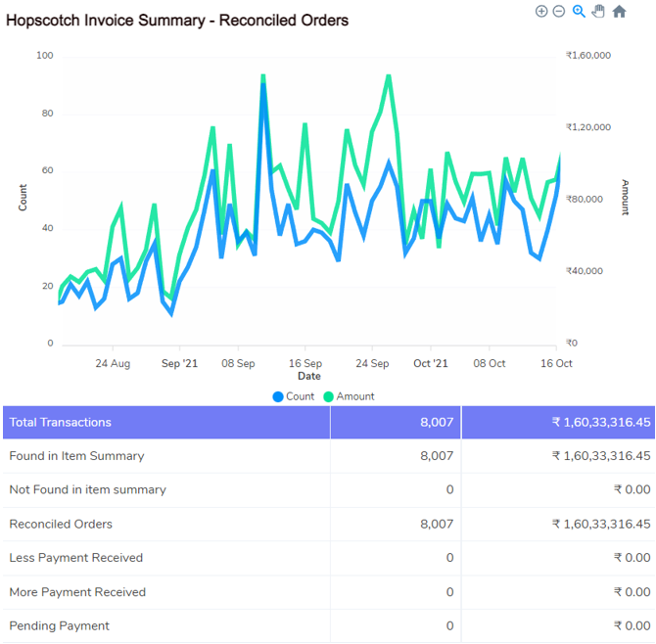Click the Found in Item Summary amount
Image resolution: width=656 pixels, height=644 pixels.
601,456
